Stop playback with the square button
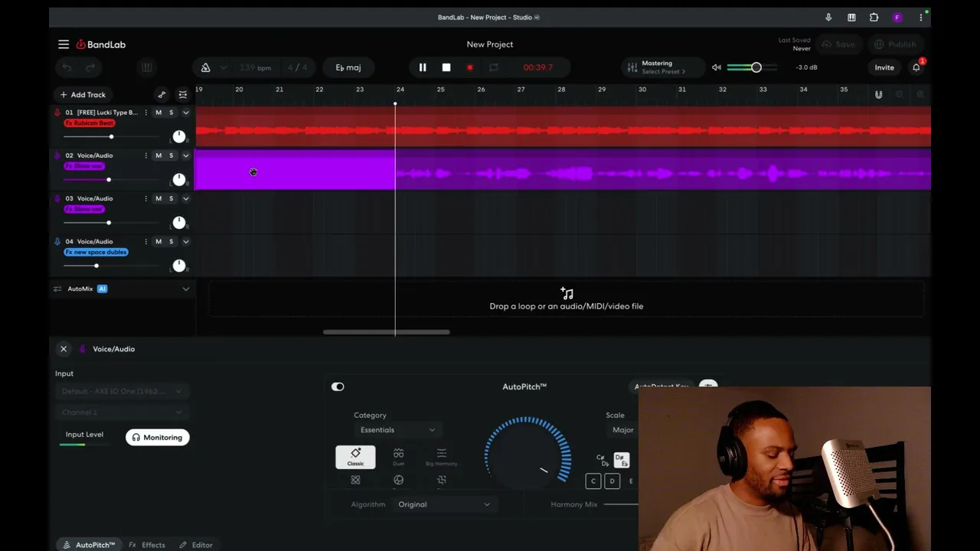 [x=446, y=67]
